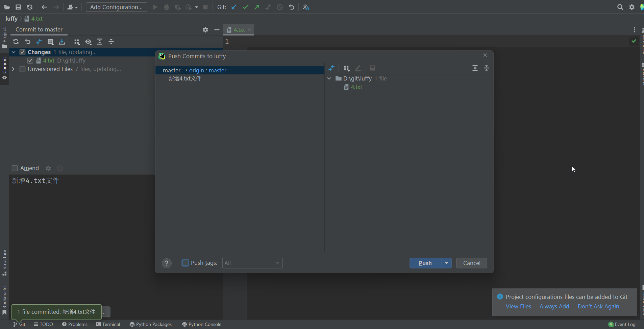Screen dimensions: 644x329
Task: Enable the Amend checkbox
Action: (x=15, y=168)
